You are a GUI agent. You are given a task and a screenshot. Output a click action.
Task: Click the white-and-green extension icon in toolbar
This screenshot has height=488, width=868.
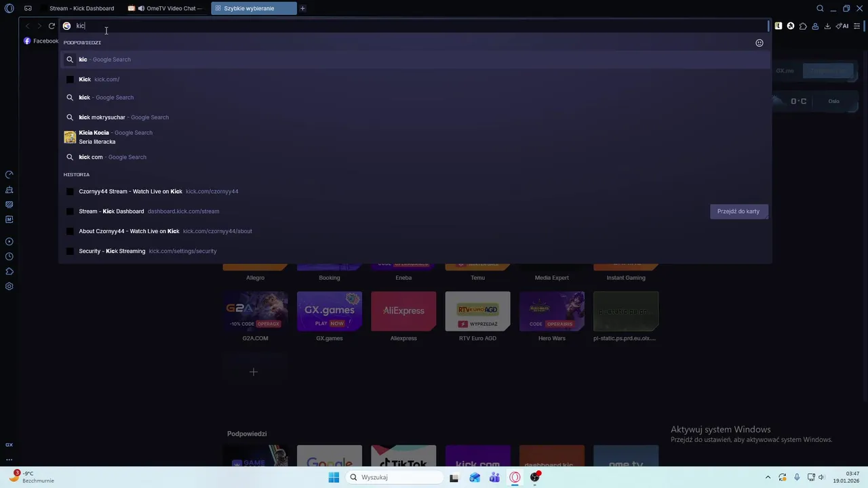(x=778, y=26)
